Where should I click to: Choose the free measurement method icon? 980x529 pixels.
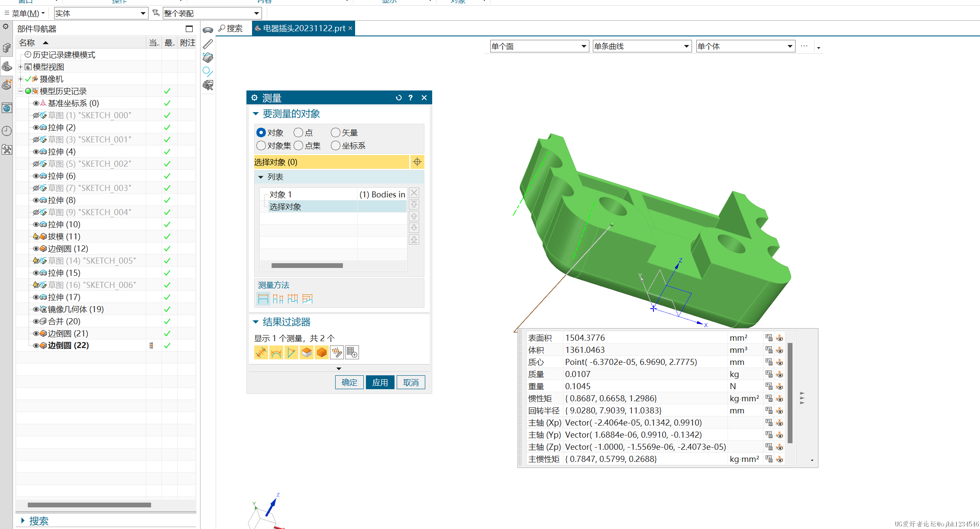pyautogui.click(x=263, y=299)
